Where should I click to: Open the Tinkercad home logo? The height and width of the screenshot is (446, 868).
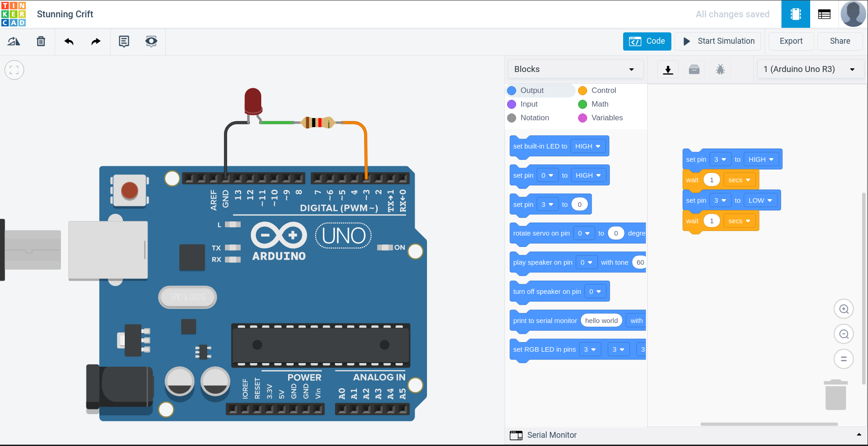click(14, 14)
